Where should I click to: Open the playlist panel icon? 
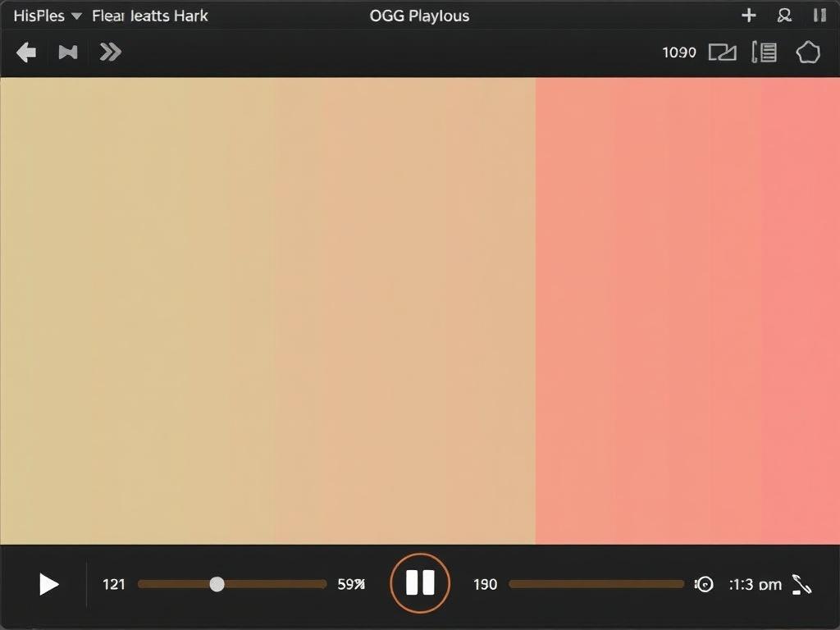(765, 52)
